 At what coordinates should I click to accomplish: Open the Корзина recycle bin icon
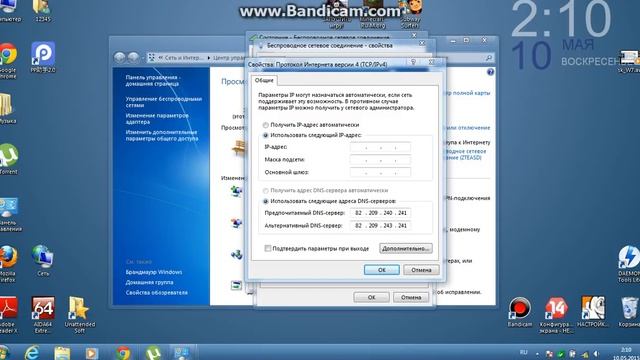click(x=629, y=312)
